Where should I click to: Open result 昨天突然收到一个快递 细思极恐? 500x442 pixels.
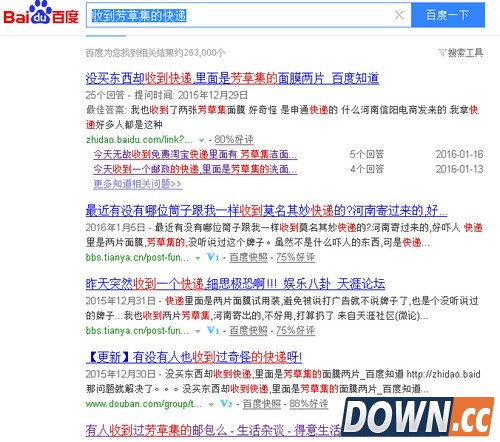[x=235, y=284]
